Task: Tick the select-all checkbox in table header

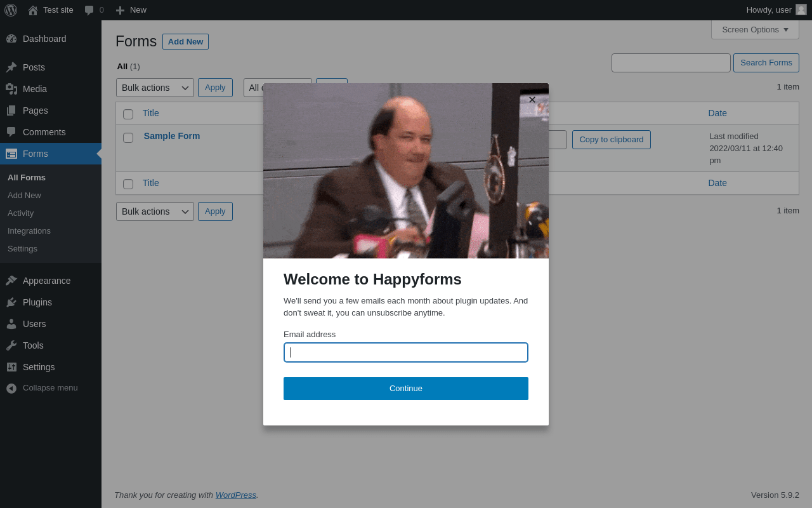Action: (x=128, y=114)
